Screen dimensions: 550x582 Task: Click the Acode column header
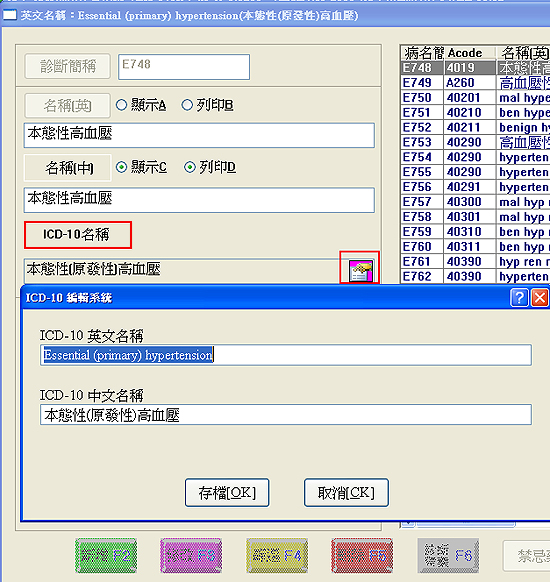tap(469, 53)
